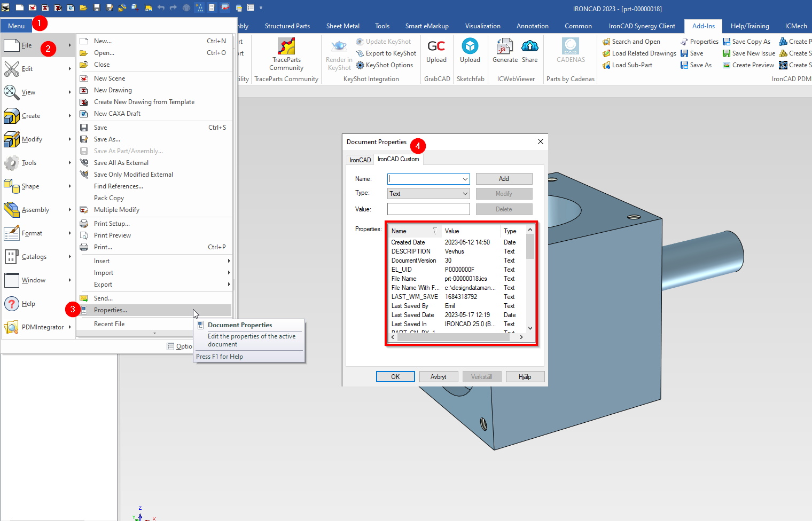Click the Undo arrow in quick access toolbar
The image size is (812, 521).
[x=161, y=7]
